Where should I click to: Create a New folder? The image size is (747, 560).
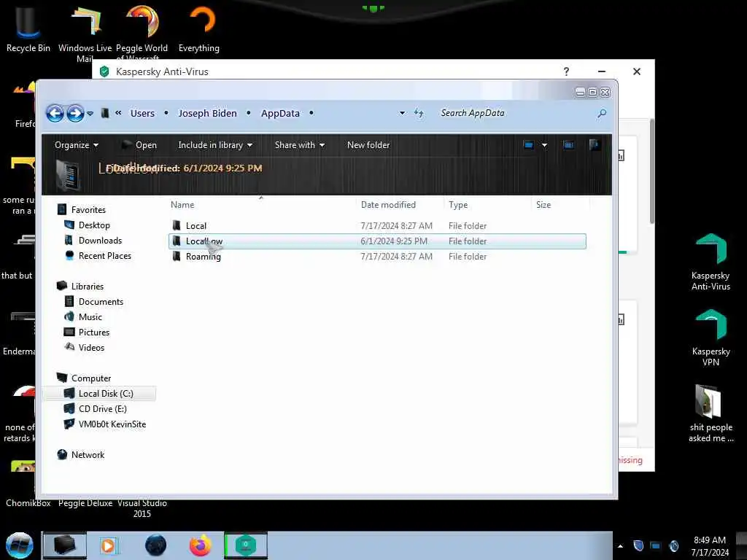(368, 145)
